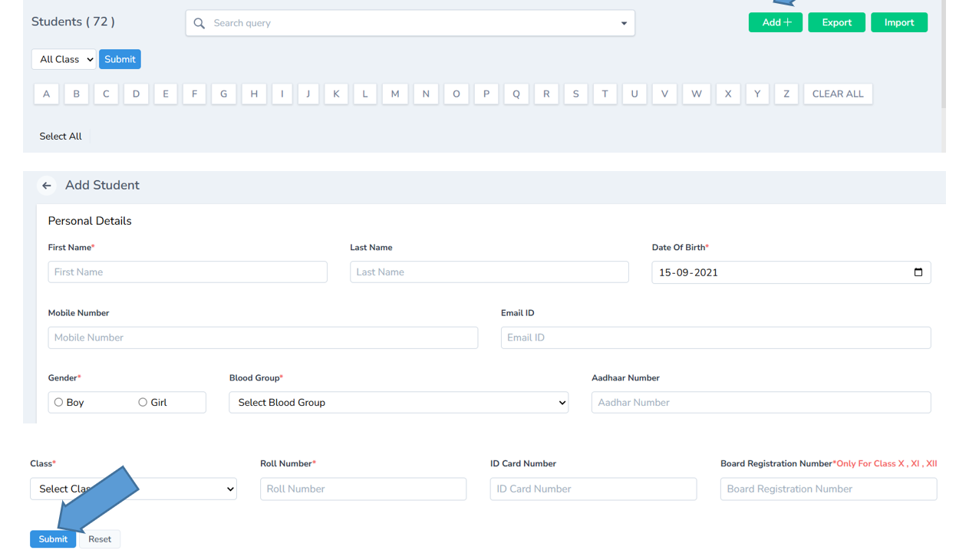Submit the class filter selection
The width and height of the screenshot is (969, 560).
(x=120, y=59)
